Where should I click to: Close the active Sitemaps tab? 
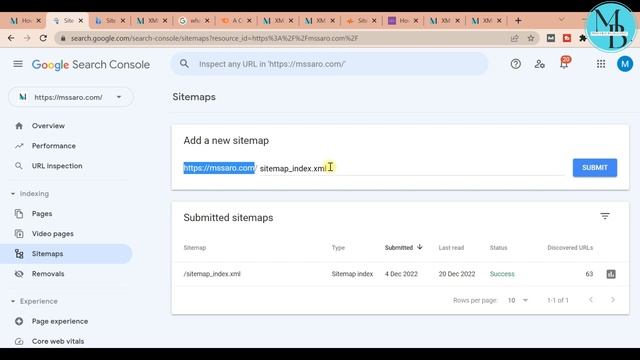tap(80, 20)
